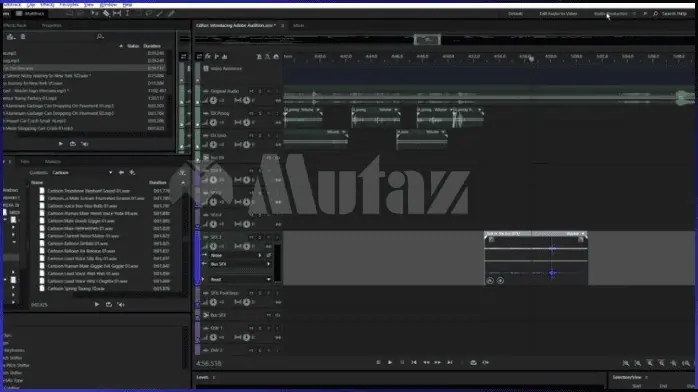The height and width of the screenshot is (392, 698).
Task: Toggle loop preview in Media Browser
Action: tap(109, 304)
